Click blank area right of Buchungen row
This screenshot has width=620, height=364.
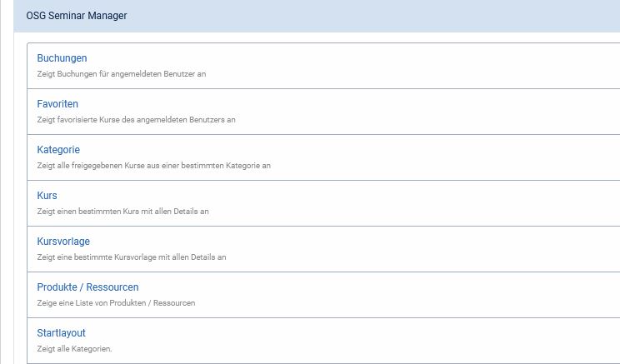coord(458,66)
